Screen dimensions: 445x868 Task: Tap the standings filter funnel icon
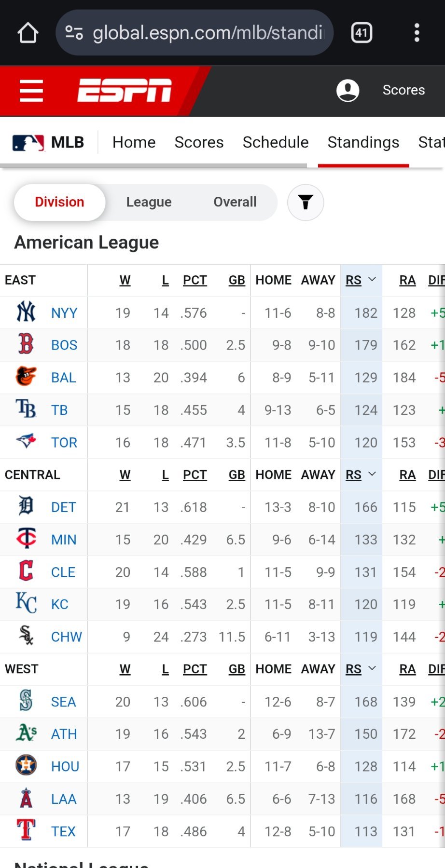pyautogui.click(x=306, y=202)
